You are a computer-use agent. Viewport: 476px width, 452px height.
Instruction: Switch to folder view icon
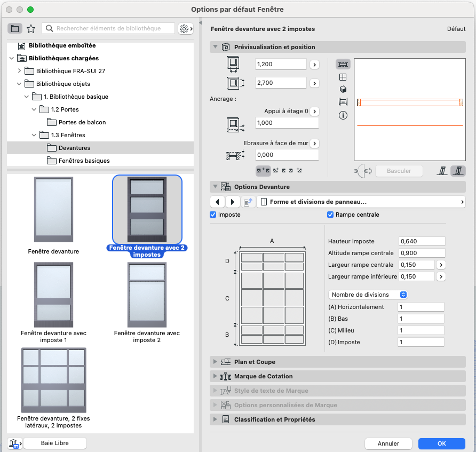pyautogui.click(x=15, y=28)
